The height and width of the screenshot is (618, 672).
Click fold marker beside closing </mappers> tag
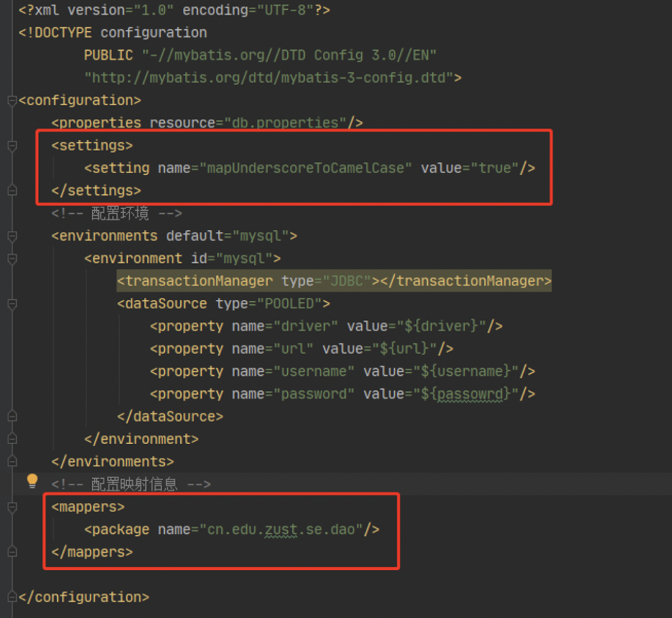12,552
